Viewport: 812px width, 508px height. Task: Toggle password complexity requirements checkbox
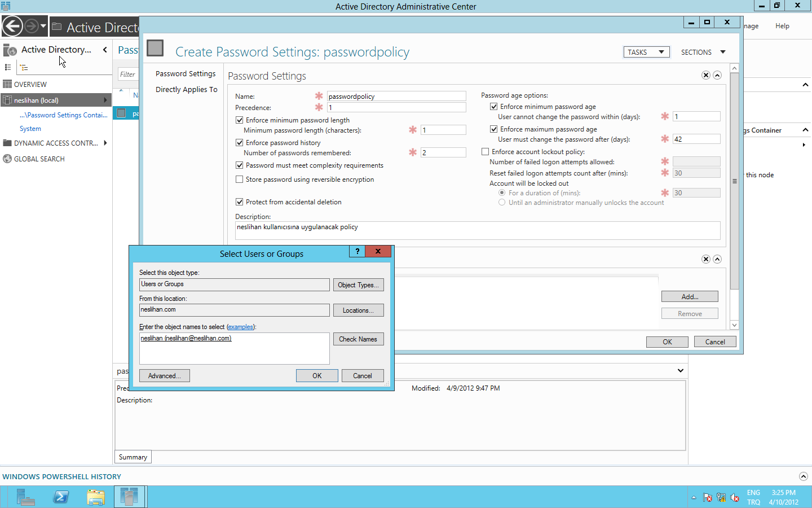coord(240,165)
